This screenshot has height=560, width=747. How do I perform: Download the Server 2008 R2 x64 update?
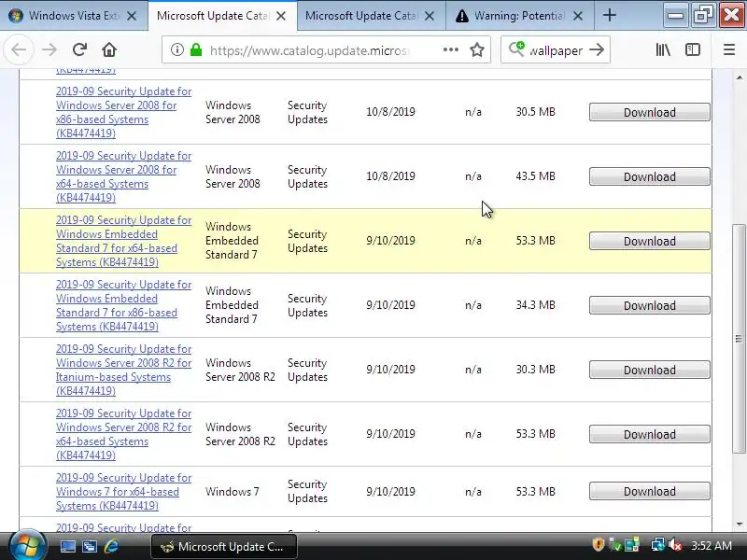click(x=649, y=434)
